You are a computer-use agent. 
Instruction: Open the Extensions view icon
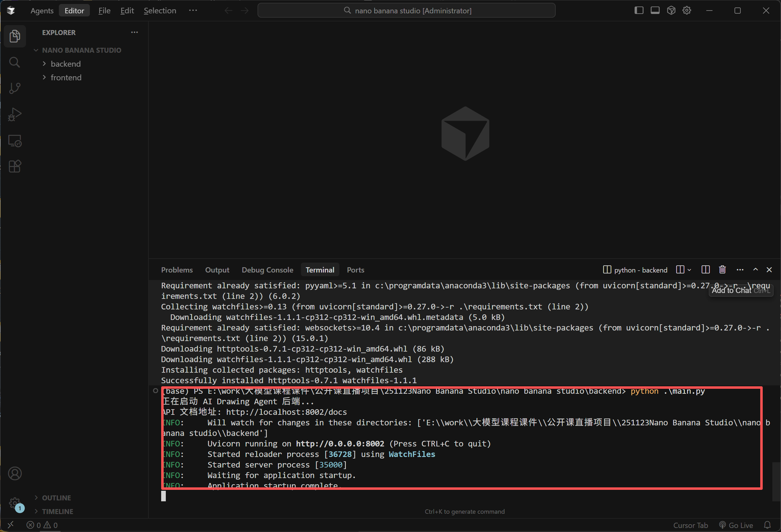tap(15, 166)
